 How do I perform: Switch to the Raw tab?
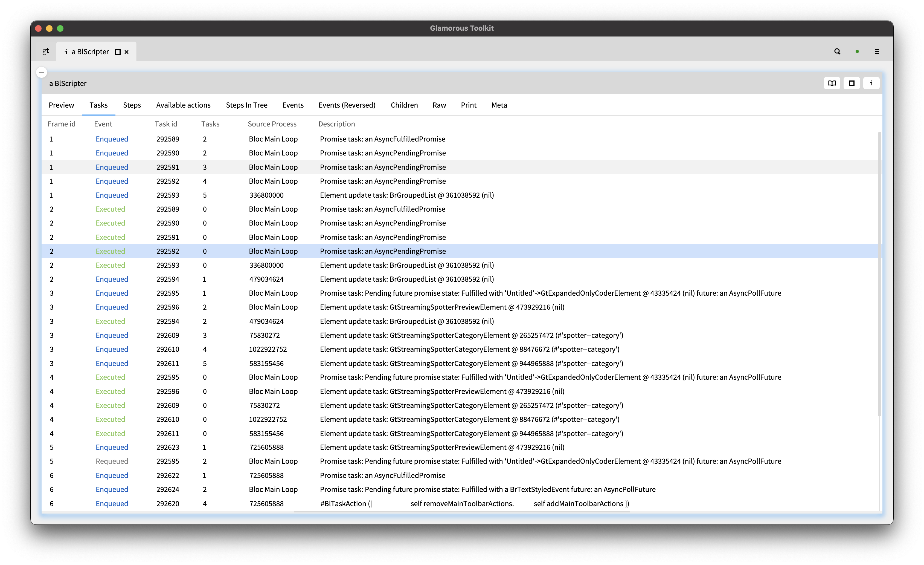point(439,105)
